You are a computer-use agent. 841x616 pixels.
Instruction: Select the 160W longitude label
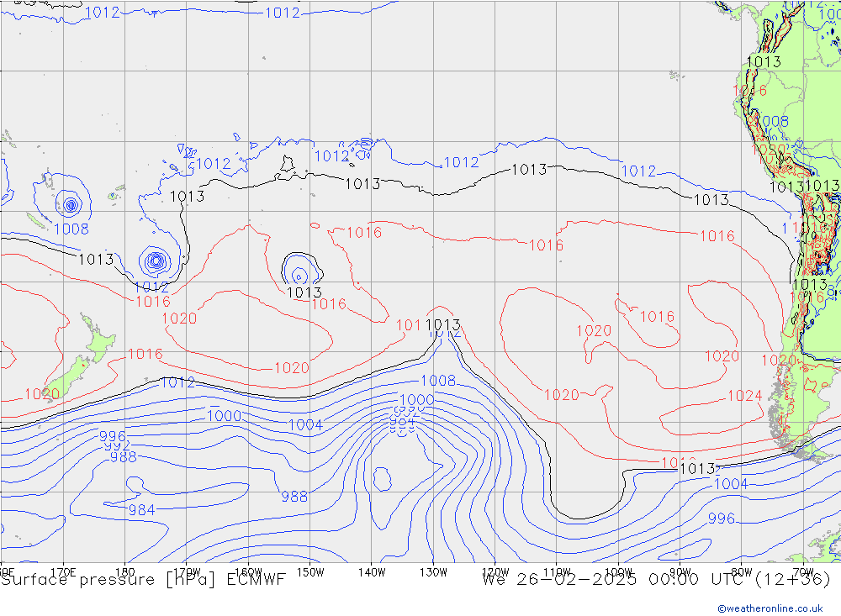click(248, 572)
